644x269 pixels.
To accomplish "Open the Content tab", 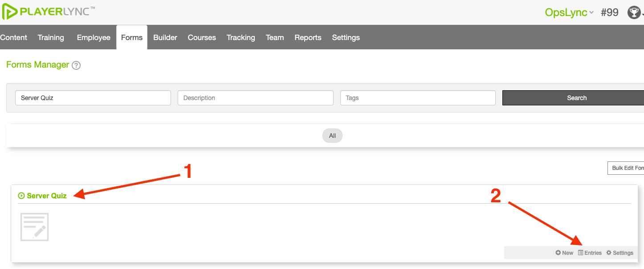I will point(14,37).
